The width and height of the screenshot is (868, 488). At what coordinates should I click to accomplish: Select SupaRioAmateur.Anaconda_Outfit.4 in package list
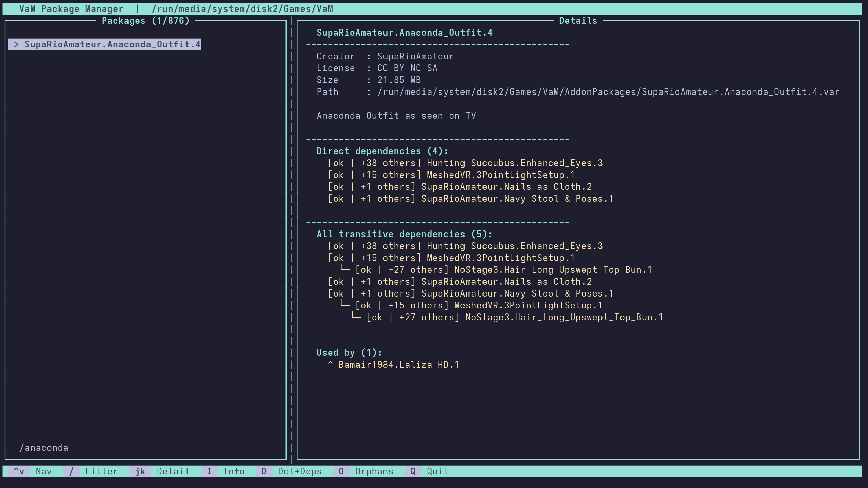(x=112, y=44)
